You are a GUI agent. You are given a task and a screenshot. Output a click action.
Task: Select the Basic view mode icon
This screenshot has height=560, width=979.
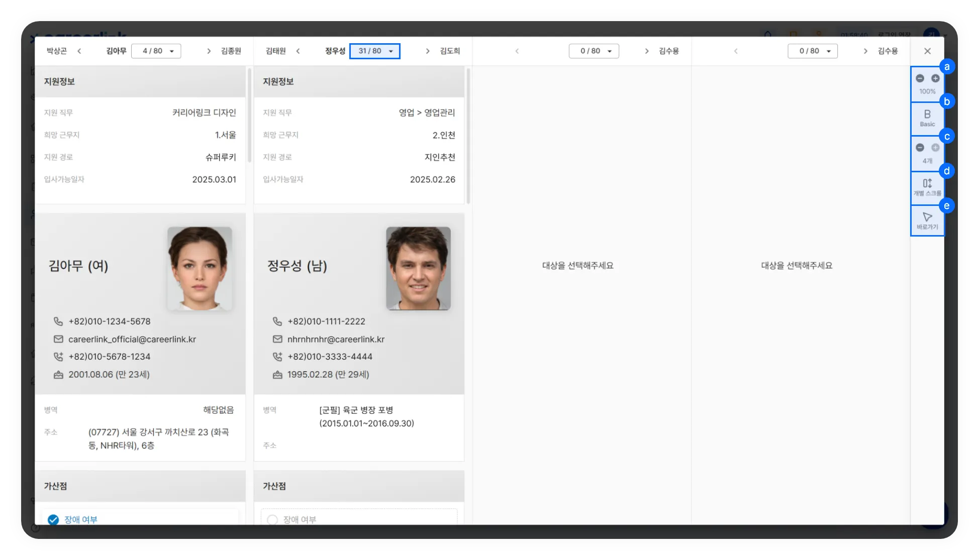point(927,118)
